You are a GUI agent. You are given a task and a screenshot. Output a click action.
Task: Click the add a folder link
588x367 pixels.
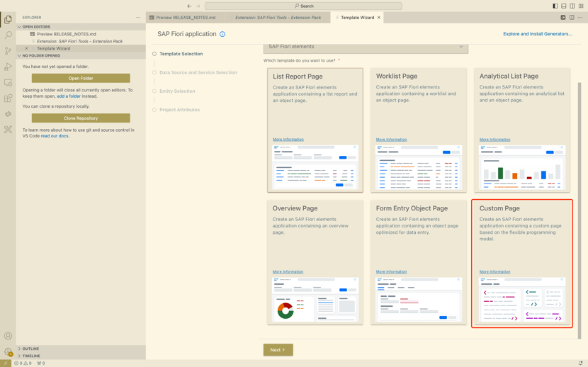coord(69,96)
